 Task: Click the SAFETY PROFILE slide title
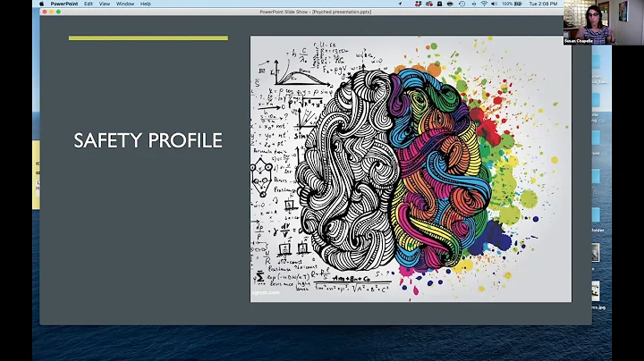(x=148, y=140)
